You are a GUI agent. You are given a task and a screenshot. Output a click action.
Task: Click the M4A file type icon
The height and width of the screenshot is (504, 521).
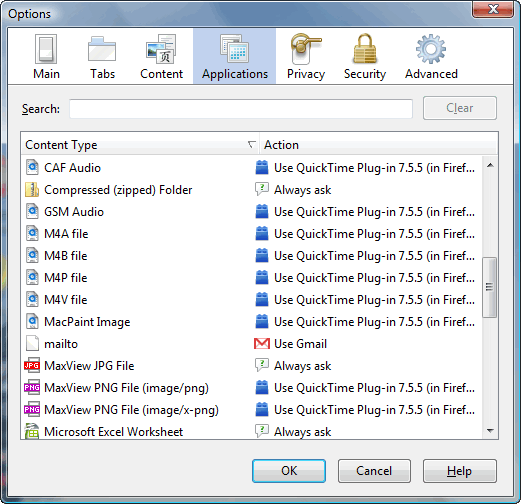(x=32, y=233)
